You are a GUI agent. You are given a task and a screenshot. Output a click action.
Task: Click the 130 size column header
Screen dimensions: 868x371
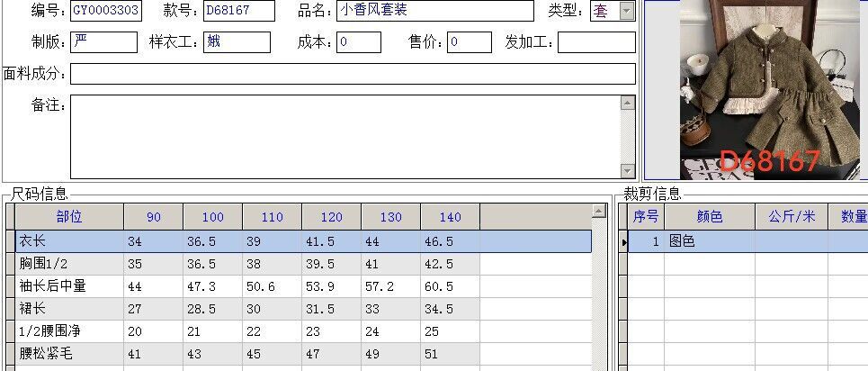coord(390,217)
